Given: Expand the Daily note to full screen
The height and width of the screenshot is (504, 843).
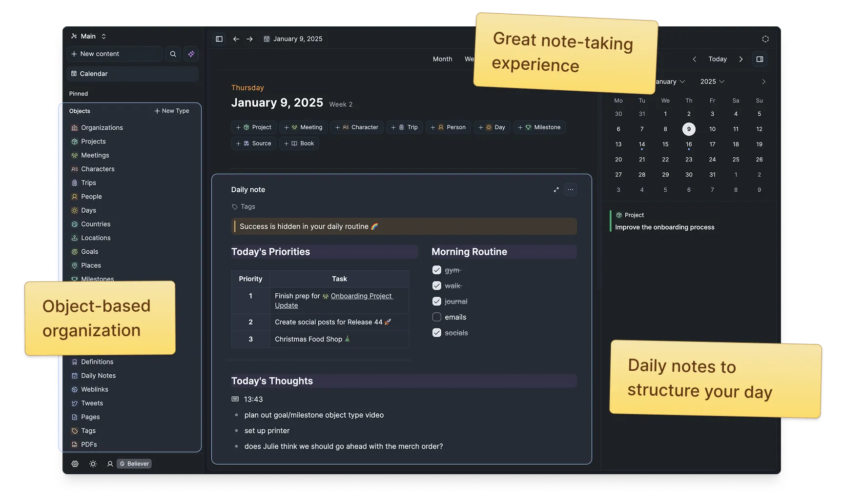Looking at the screenshot, I should 556,189.
